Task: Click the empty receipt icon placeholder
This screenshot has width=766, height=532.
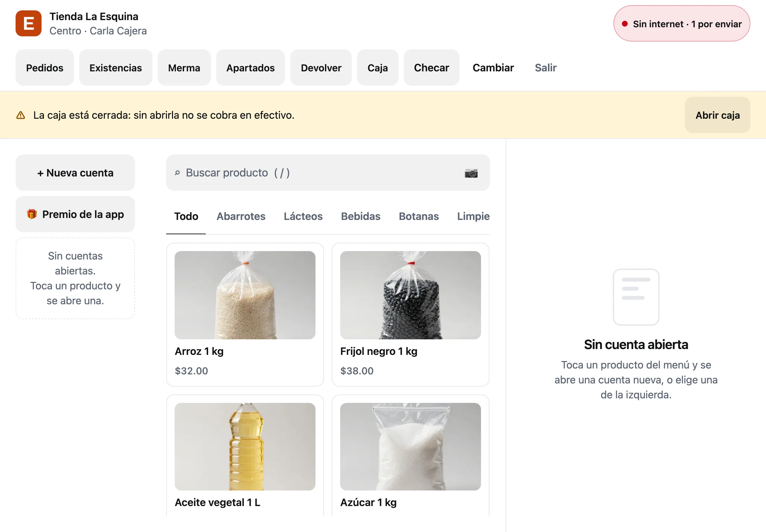Action: pyautogui.click(x=636, y=297)
